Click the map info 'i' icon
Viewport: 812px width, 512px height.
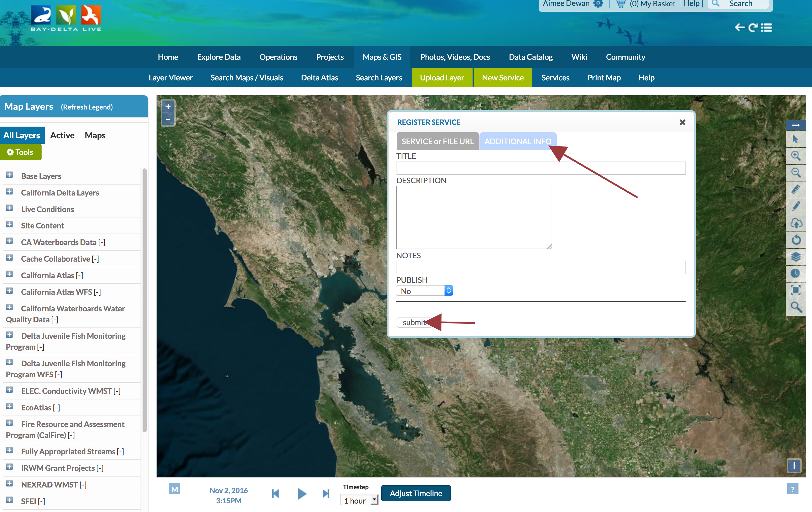794,466
